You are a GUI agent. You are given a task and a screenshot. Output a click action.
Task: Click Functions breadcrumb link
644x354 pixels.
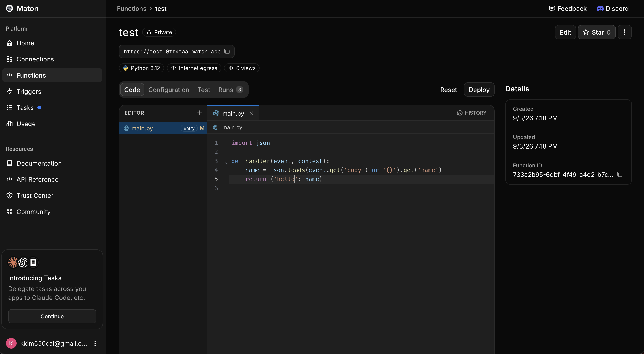(x=131, y=9)
